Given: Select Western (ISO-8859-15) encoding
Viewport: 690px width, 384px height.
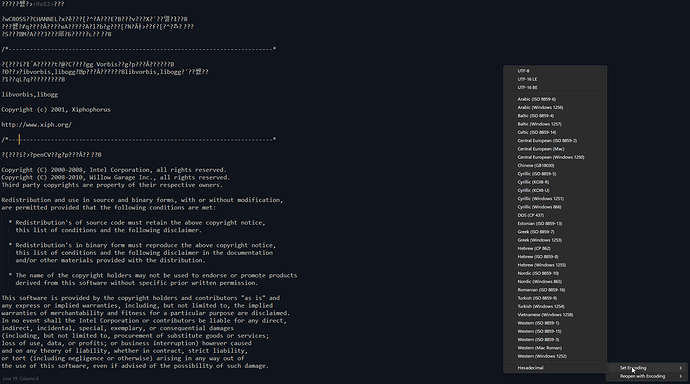Looking at the screenshot, I should pos(555,332).
